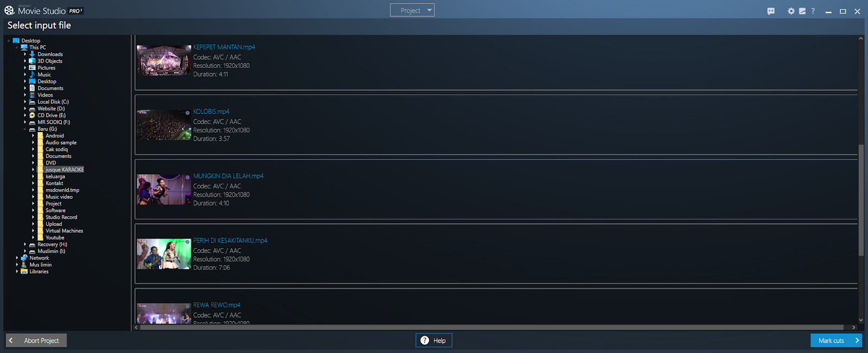Select the Network node in tree
The height and width of the screenshot is (353, 868).
click(x=39, y=258)
